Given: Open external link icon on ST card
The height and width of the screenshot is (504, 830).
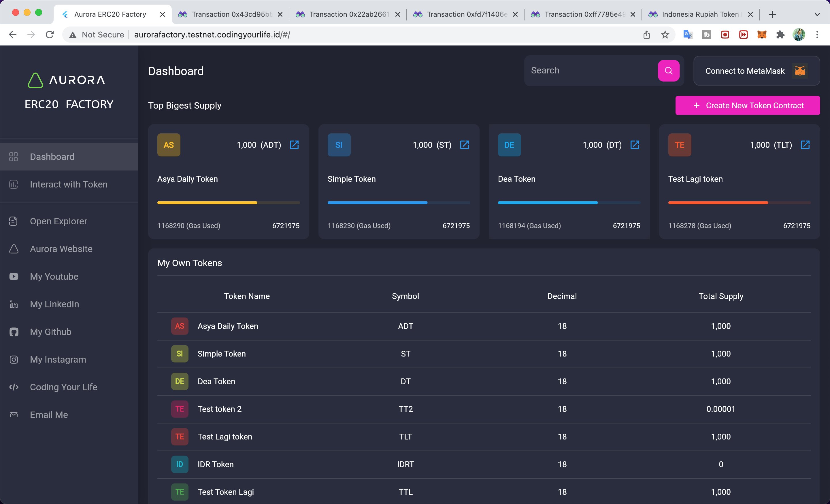Looking at the screenshot, I should [x=465, y=145].
